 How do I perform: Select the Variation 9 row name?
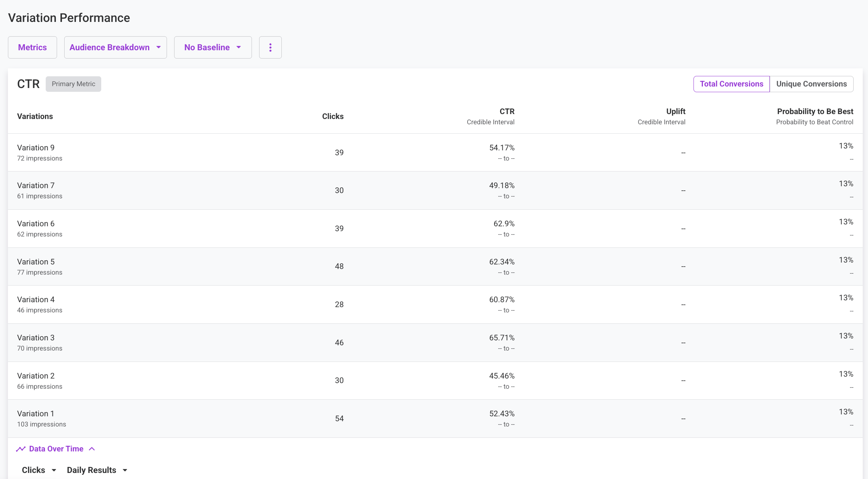coord(36,148)
